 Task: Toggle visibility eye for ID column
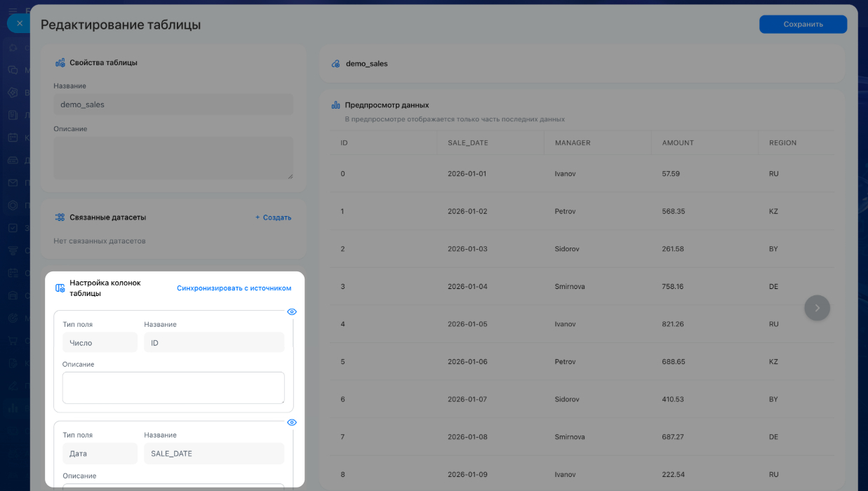point(292,311)
